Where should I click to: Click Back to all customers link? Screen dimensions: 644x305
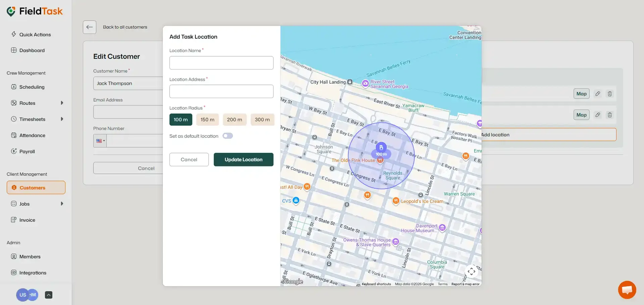point(125,27)
